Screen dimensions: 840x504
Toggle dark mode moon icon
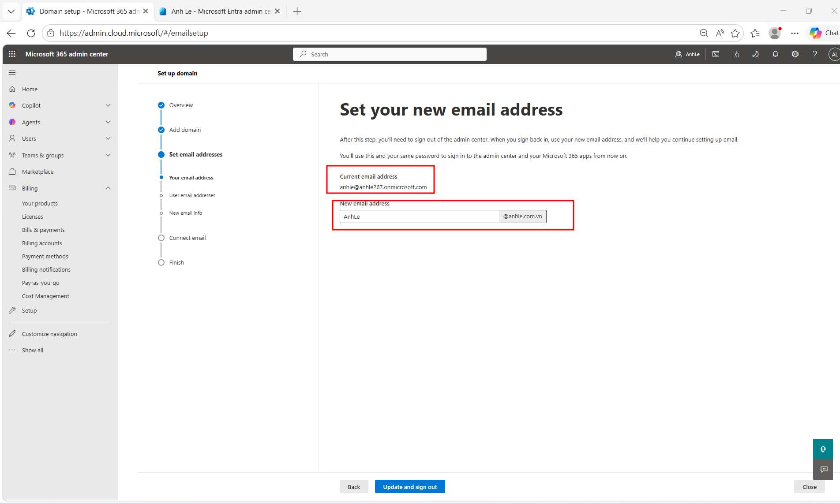tap(755, 54)
